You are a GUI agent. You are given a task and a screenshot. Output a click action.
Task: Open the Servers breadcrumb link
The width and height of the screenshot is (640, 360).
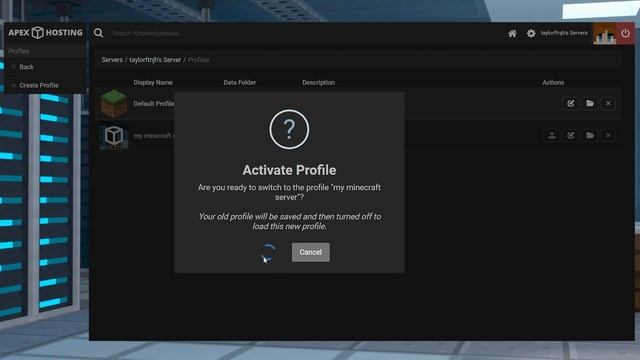click(x=112, y=60)
